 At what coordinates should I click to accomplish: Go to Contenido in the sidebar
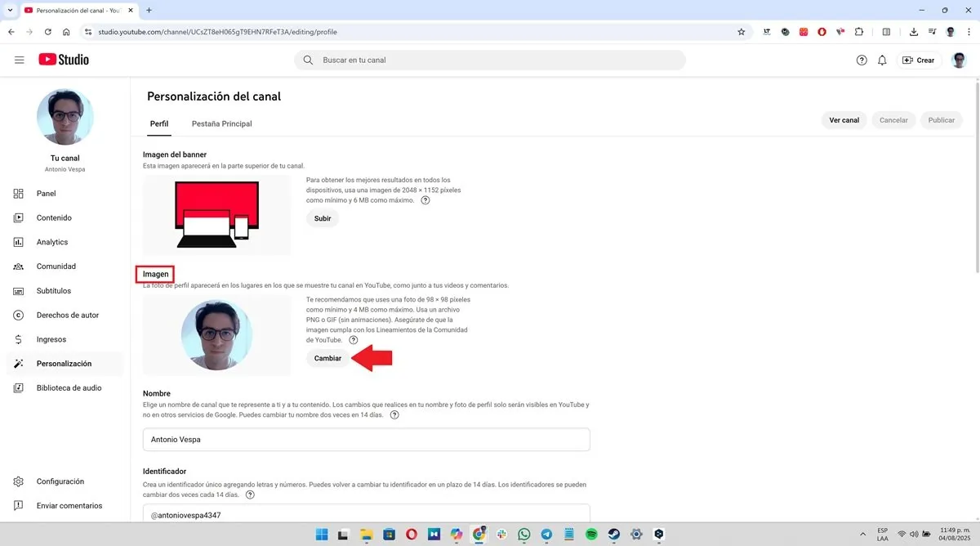54,218
